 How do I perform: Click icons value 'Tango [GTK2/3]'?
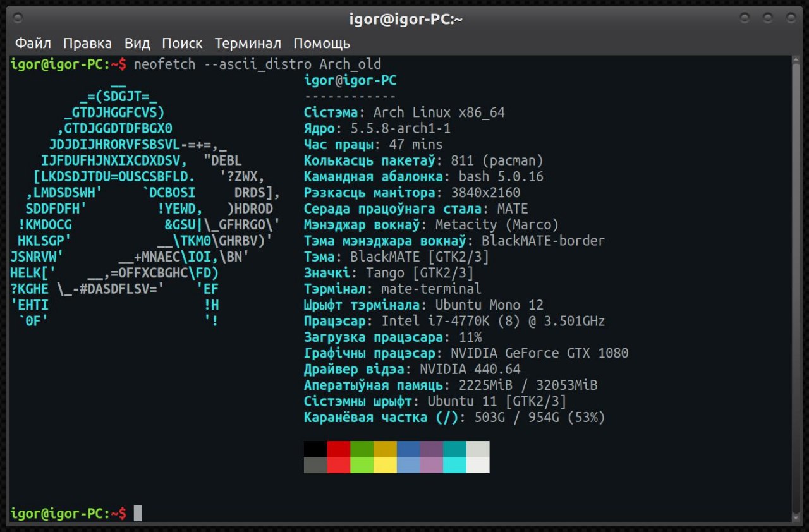pos(420,273)
